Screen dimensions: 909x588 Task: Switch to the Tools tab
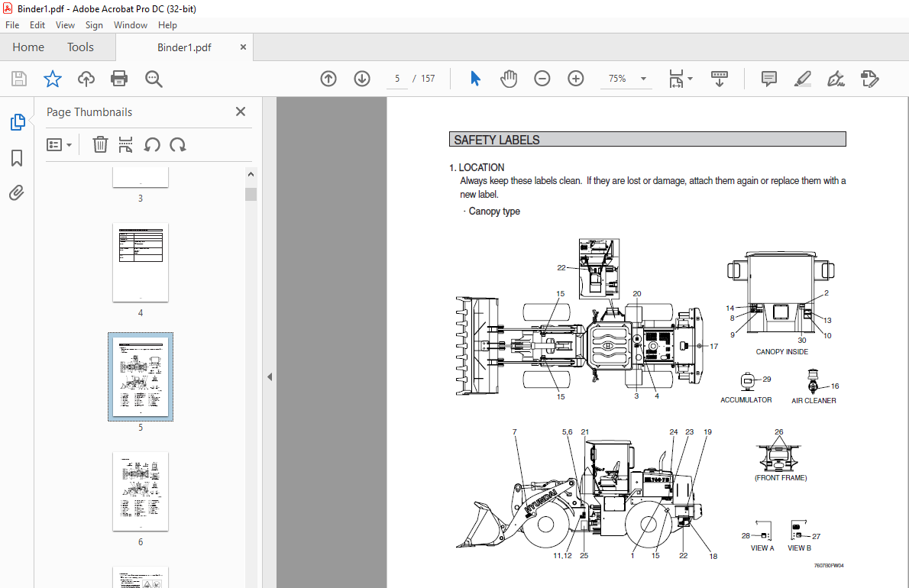click(80, 47)
